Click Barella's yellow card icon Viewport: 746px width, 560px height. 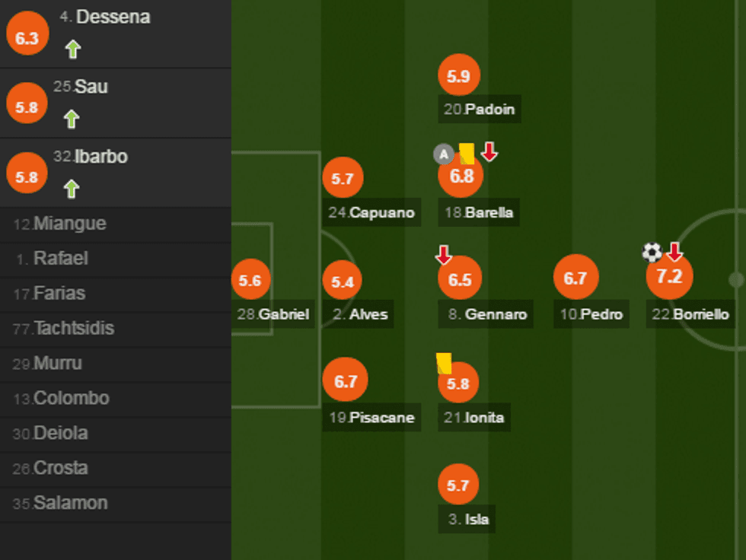467,154
